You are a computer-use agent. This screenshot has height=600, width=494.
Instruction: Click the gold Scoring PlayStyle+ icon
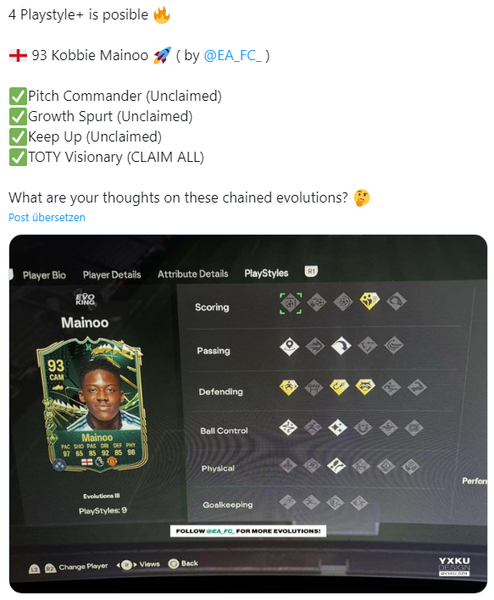click(x=370, y=301)
